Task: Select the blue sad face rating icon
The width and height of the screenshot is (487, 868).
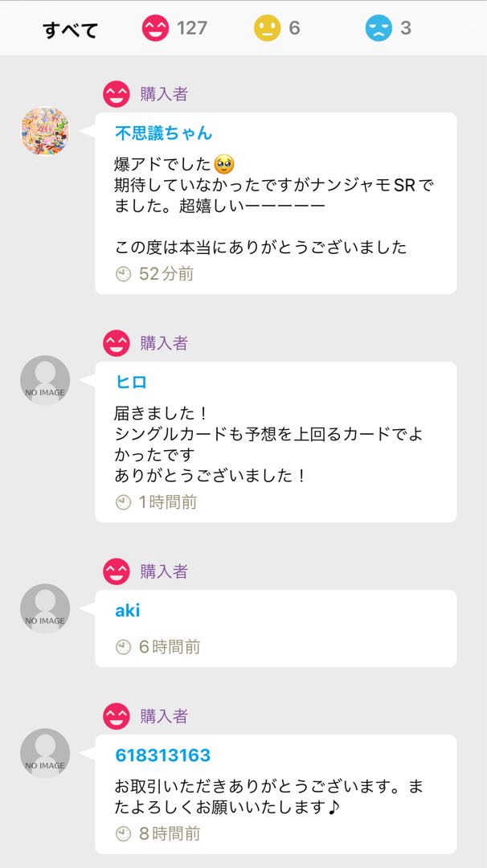Action: click(378, 27)
